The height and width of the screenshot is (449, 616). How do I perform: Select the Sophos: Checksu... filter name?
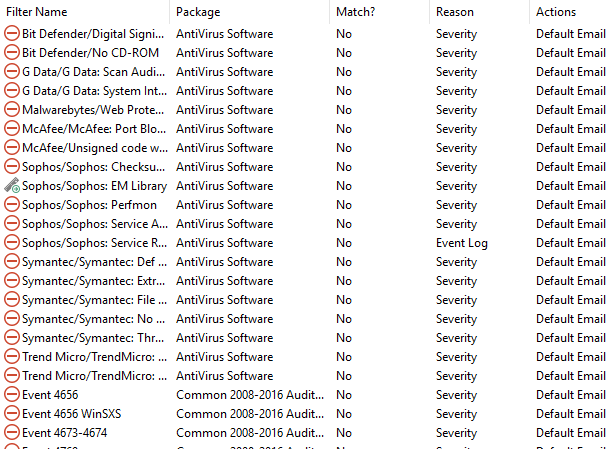(94, 167)
